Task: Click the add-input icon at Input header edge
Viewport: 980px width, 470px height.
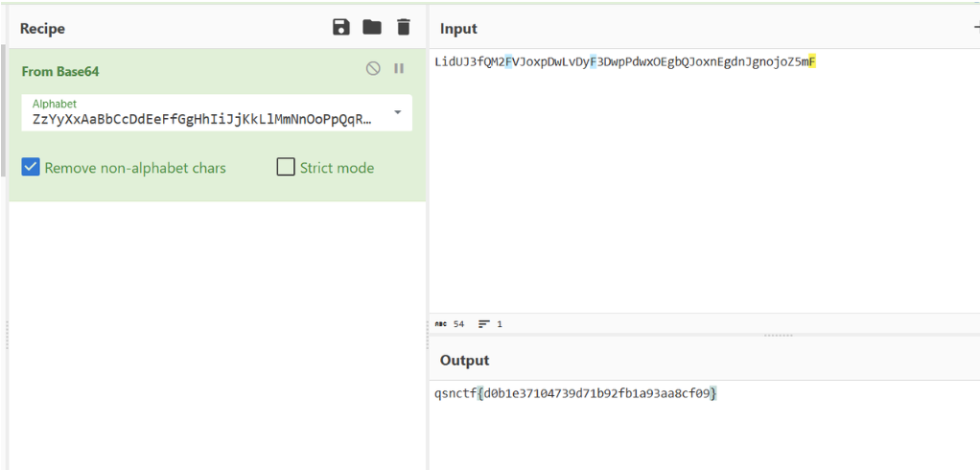Action: point(975,28)
